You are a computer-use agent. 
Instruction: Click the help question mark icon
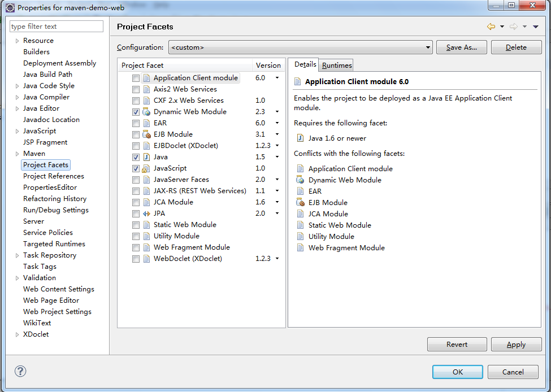coord(20,371)
